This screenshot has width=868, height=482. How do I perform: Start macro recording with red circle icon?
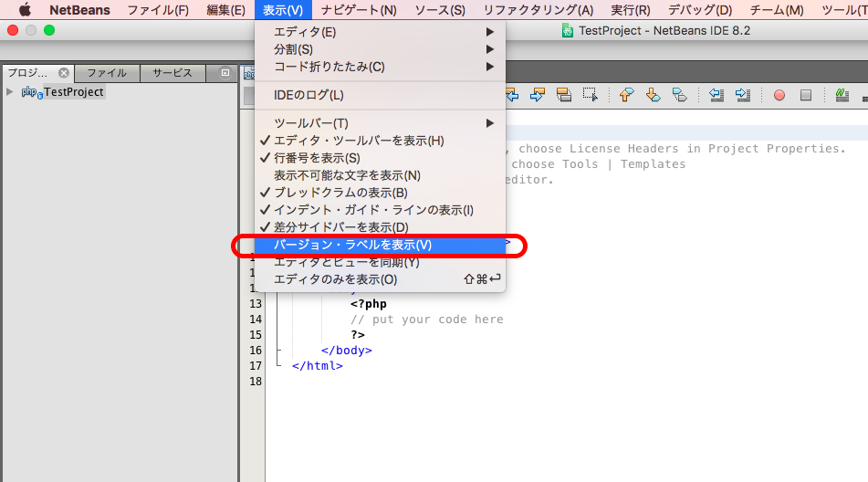tap(779, 95)
